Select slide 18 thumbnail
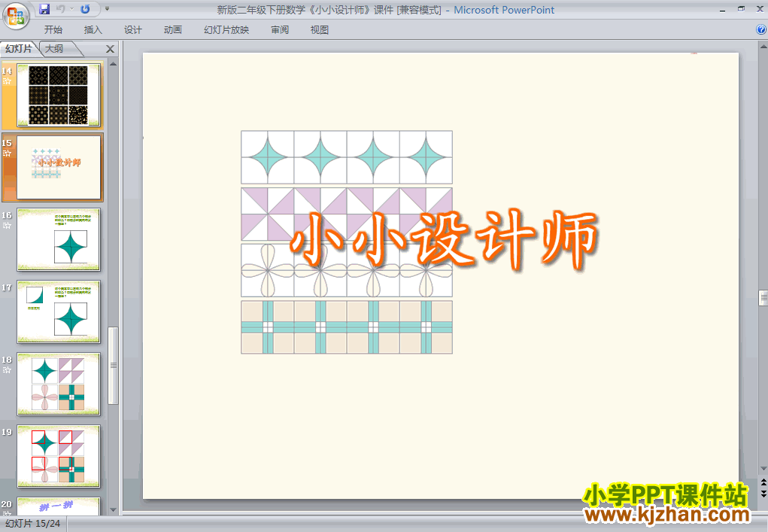Image resolution: width=768 pixels, height=532 pixels. (x=59, y=384)
